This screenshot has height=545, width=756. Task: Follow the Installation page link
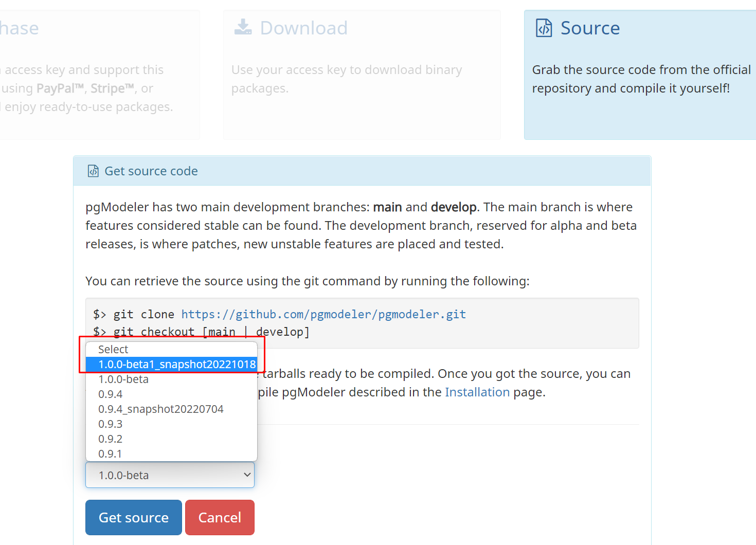[477, 392]
